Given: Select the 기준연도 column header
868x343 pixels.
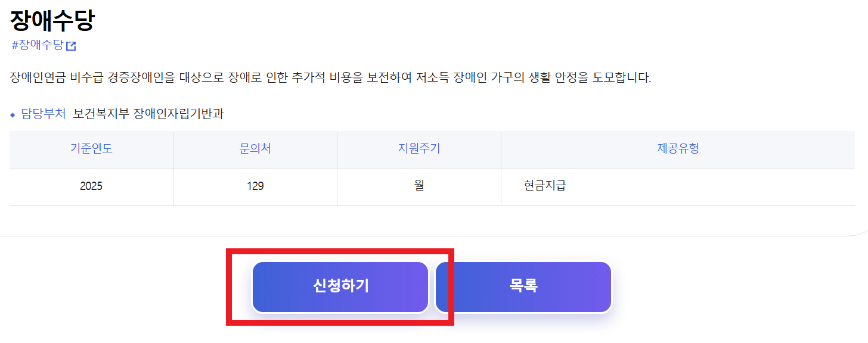Looking at the screenshot, I should tap(90, 149).
